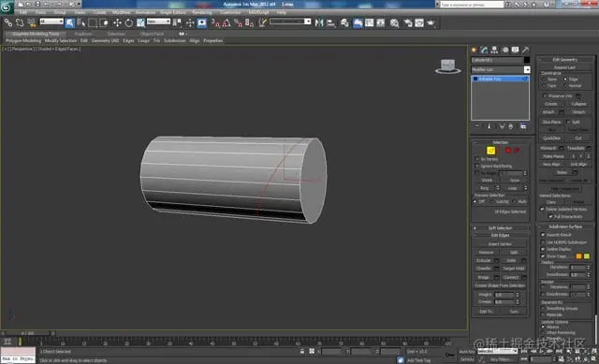Toggle the Percent Snap icon
The image size is (599, 364).
pos(238,23)
